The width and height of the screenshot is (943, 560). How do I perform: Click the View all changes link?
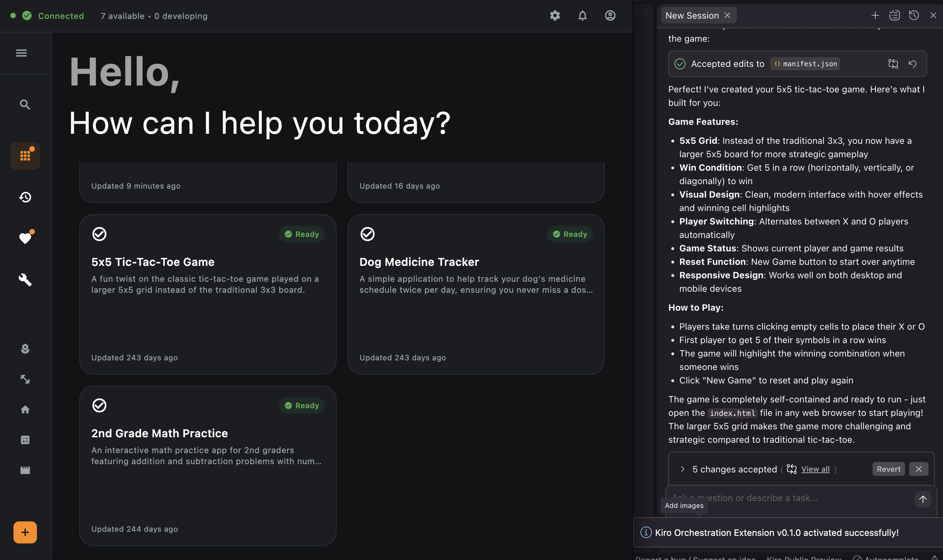(x=815, y=469)
